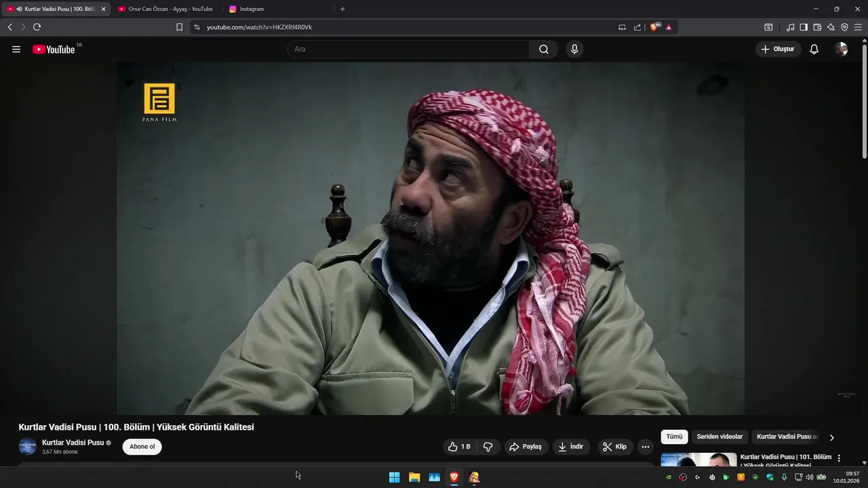
Task: Open the YouTube guide hamburger menu
Action: (16, 49)
